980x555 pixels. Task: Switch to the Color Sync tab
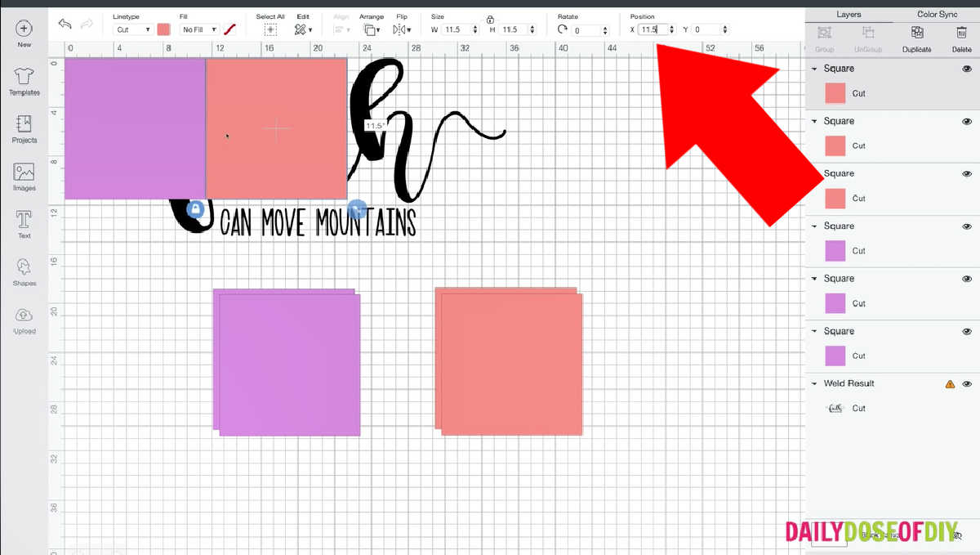coord(937,15)
